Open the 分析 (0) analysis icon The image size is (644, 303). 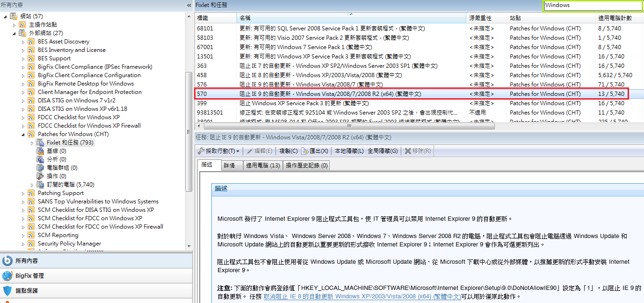coord(40,159)
